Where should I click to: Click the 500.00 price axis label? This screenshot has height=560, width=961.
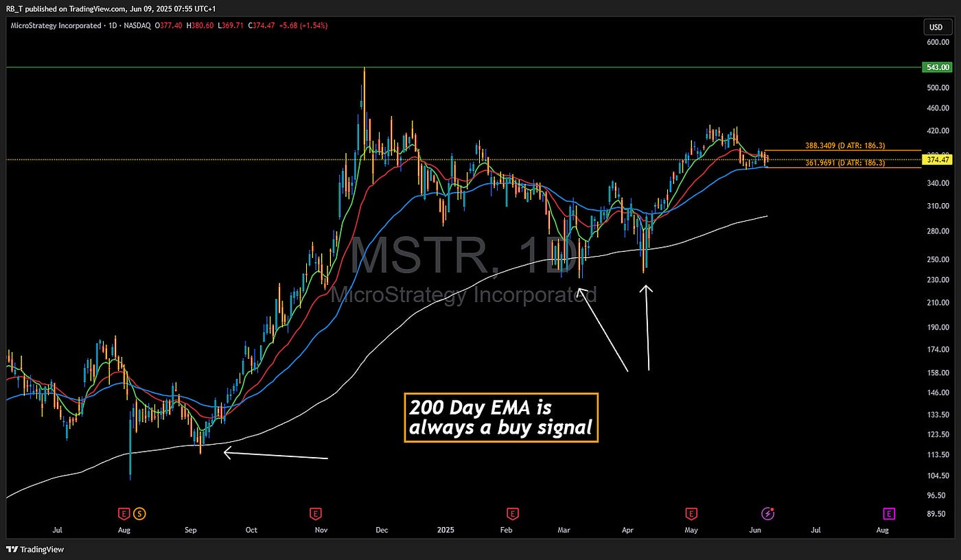pyautogui.click(x=938, y=87)
